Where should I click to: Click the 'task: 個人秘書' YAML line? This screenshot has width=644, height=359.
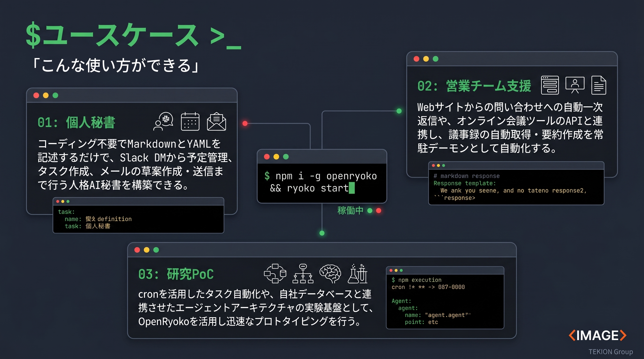coord(88,226)
